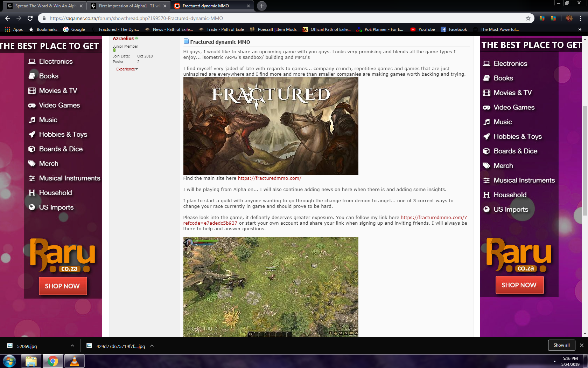Viewport: 588px width, 368px height.
Task: Expand the Experience dropdown under Azraelius
Action: (127, 69)
